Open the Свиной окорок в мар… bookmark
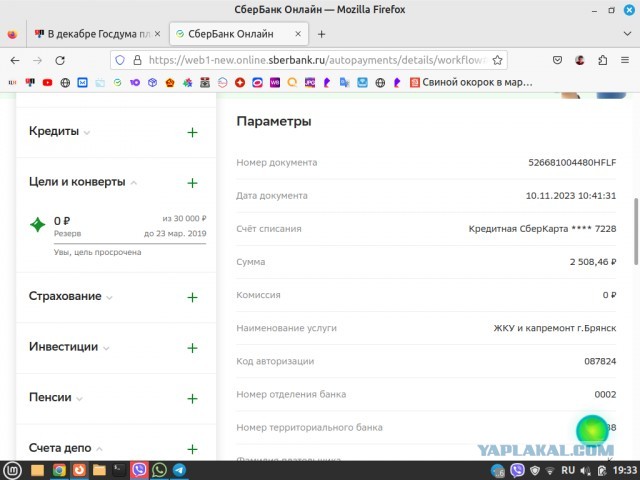The width and height of the screenshot is (640, 480). point(471,82)
